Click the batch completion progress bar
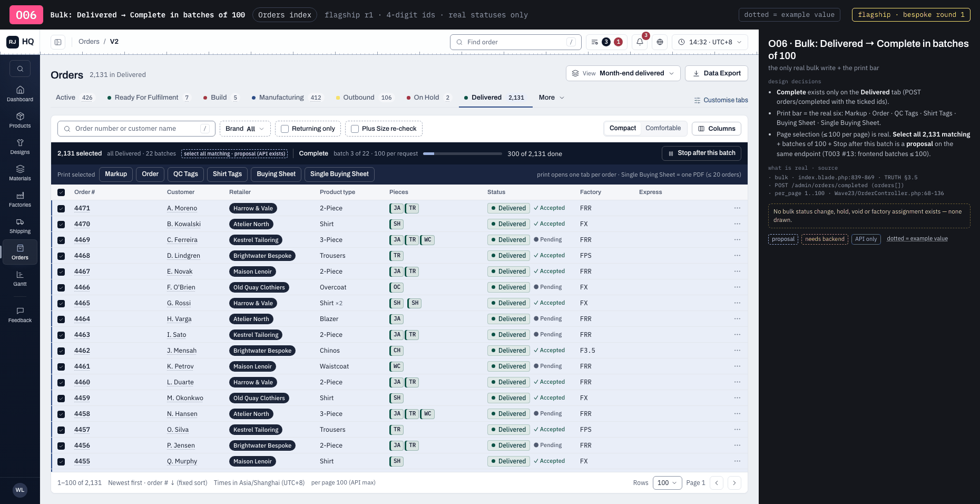The height and width of the screenshot is (504, 980). coord(462,154)
